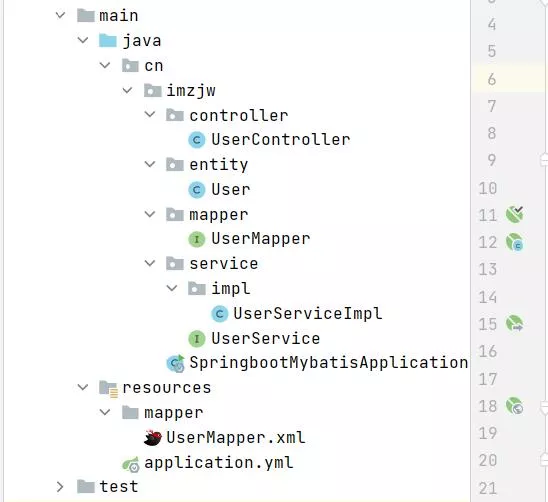Click the User entity class icon
Image resolution: width=548 pixels, height=502 pixels.
tap(197, 190)
